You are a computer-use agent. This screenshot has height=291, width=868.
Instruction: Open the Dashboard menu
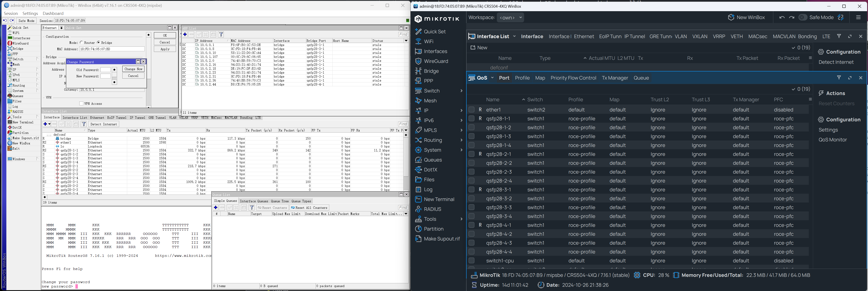(x=53, y=13)
